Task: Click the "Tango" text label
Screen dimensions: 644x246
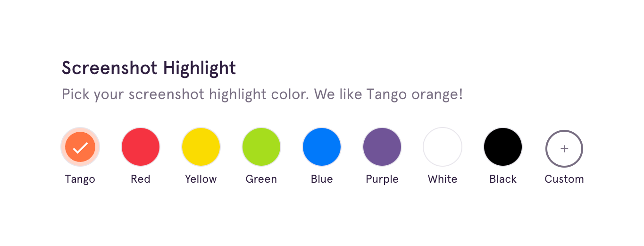Action: (80, 179)
